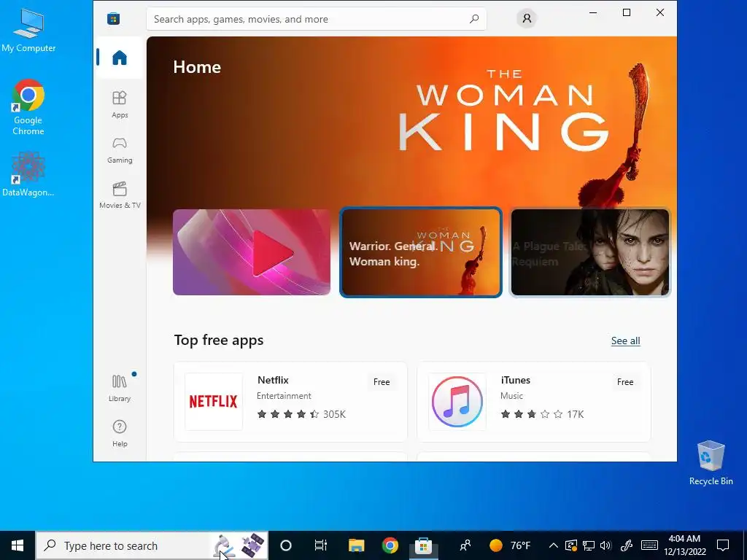Select the Recycle Bin desktop icon

tap(711, 463)
